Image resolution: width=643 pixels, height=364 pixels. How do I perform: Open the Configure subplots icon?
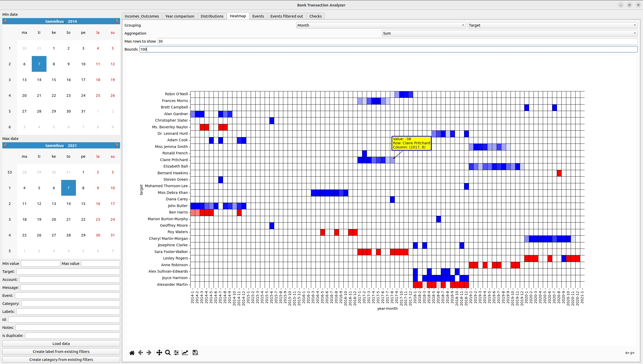point(176,353)
